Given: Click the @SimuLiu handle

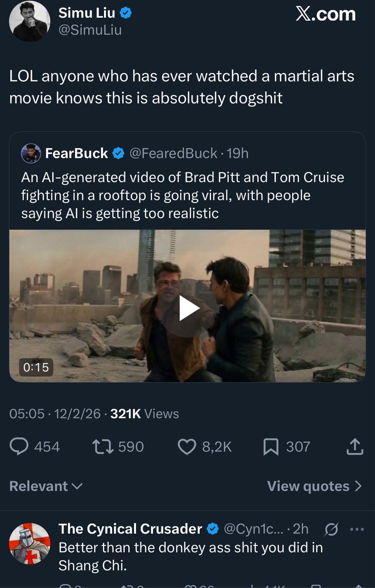Looking at the screenshot, I should point(90,30).
